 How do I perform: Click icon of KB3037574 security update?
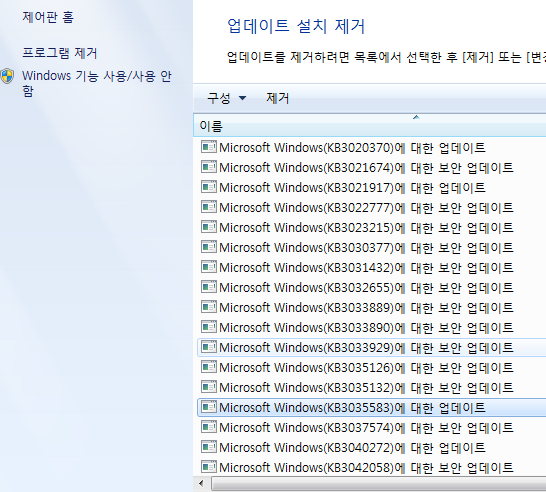[x=209, y=427]
